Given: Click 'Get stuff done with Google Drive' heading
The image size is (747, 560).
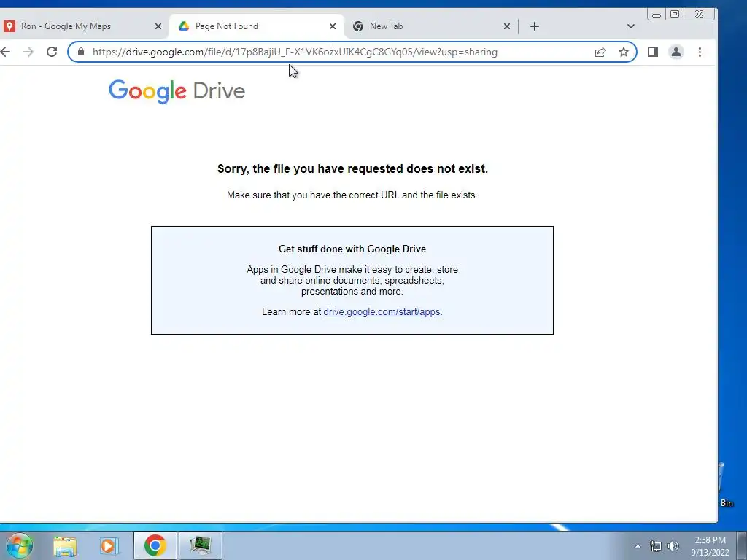Looking at the screenshot, I should pos(352,249).
